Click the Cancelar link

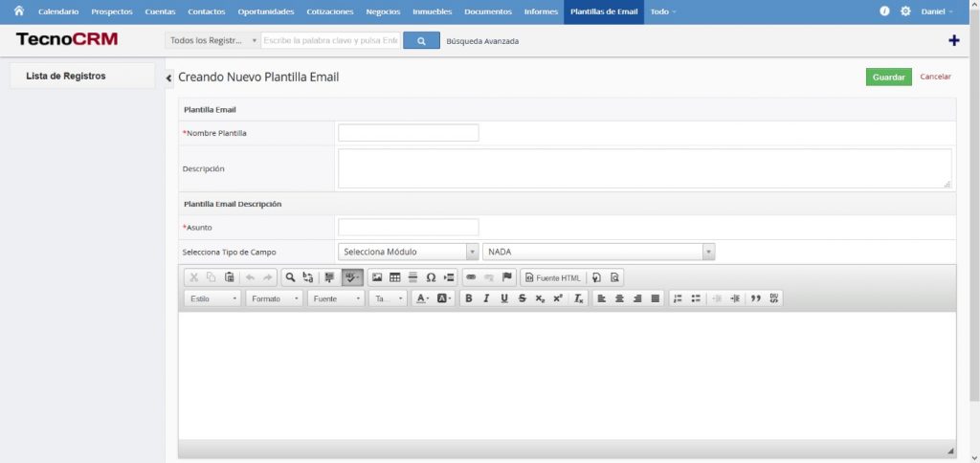point(935,77)
